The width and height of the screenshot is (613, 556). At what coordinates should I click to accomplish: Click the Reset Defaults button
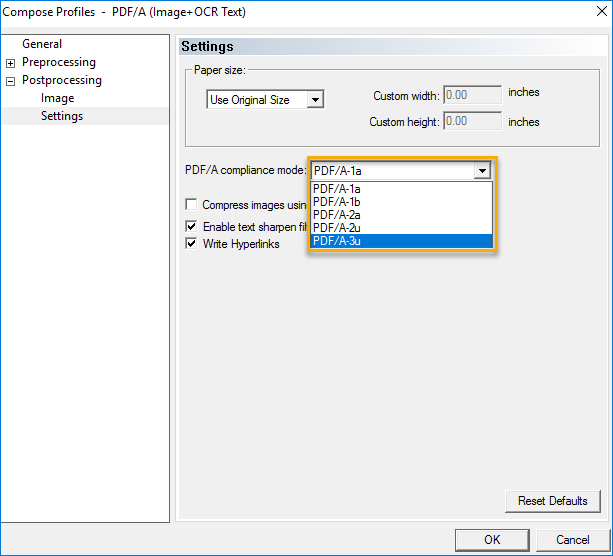pyautogui.click(x=552, y=501)
